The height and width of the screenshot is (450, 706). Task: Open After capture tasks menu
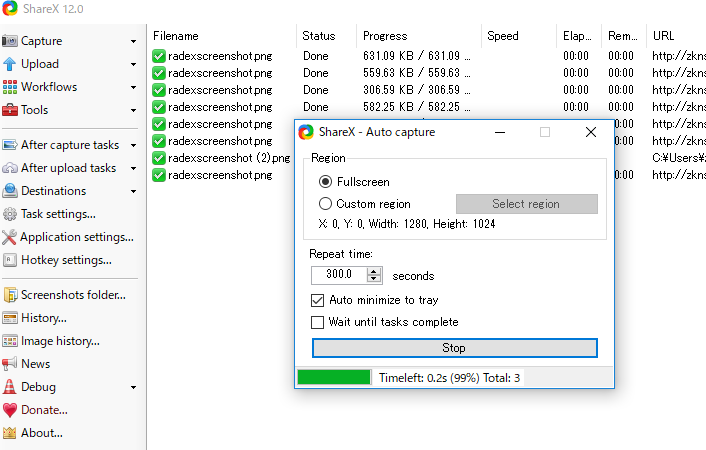coord(70,145)
